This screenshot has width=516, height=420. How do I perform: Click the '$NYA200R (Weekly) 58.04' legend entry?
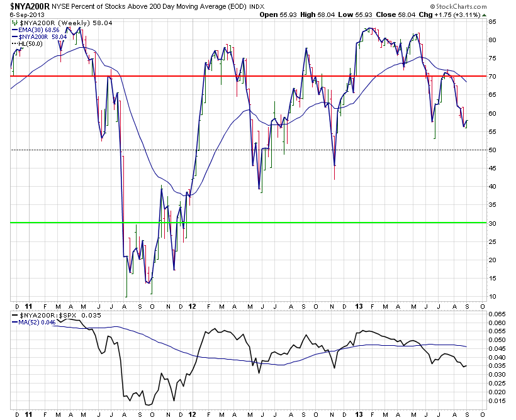pos(66,23)
